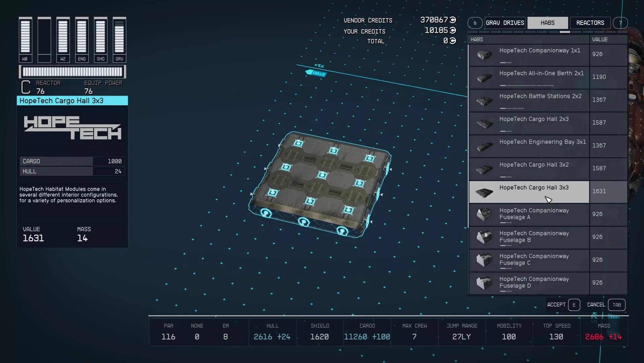644x363 pixels.
Task: Select HopeTech Engineering Bay 3x1 name
Action: click(542, 142)
